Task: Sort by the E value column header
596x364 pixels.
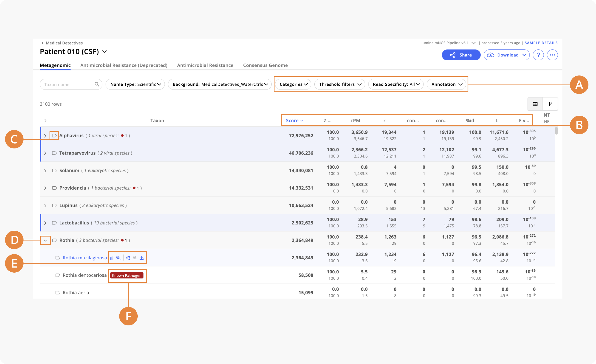Action: (524, 120)
